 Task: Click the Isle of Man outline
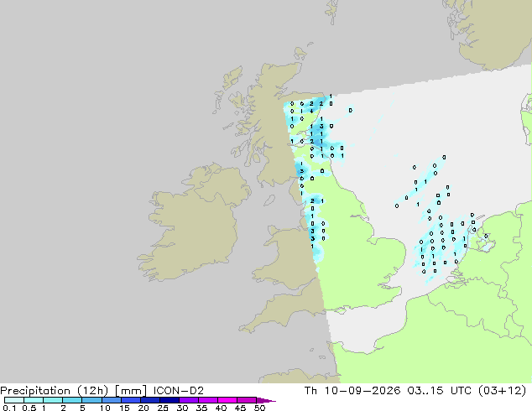tap(269, 200)
